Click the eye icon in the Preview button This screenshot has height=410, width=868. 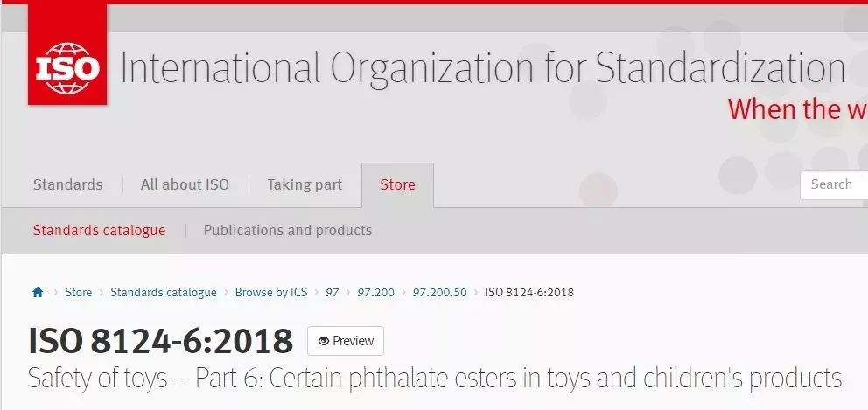[x=324, y=341]
